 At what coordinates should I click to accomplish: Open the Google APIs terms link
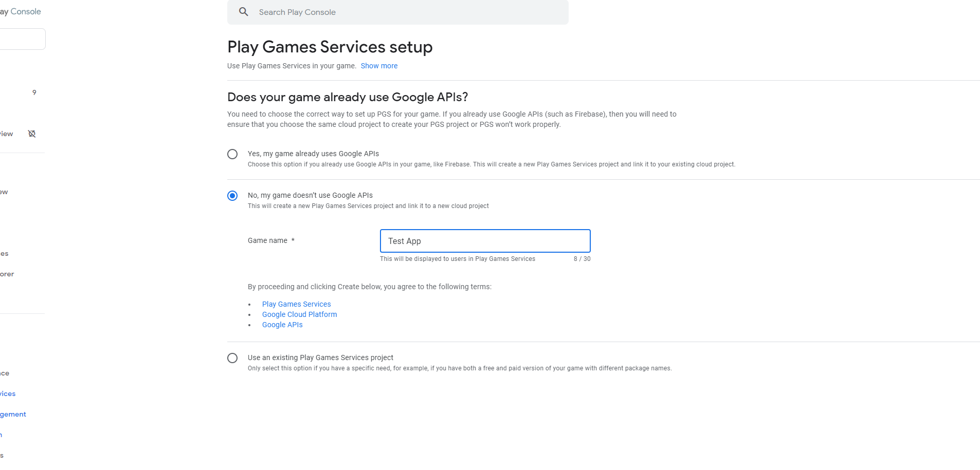pyautogui.click(x=282, y=325)
